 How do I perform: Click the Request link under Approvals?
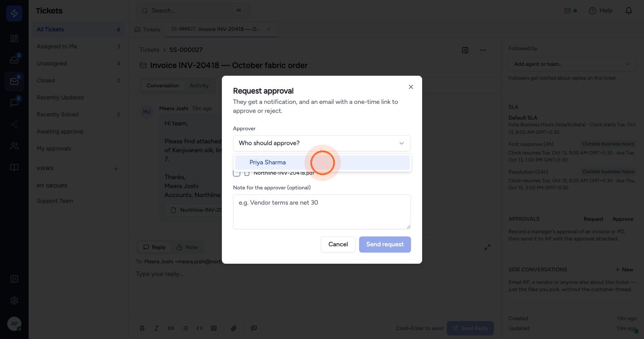593,219
